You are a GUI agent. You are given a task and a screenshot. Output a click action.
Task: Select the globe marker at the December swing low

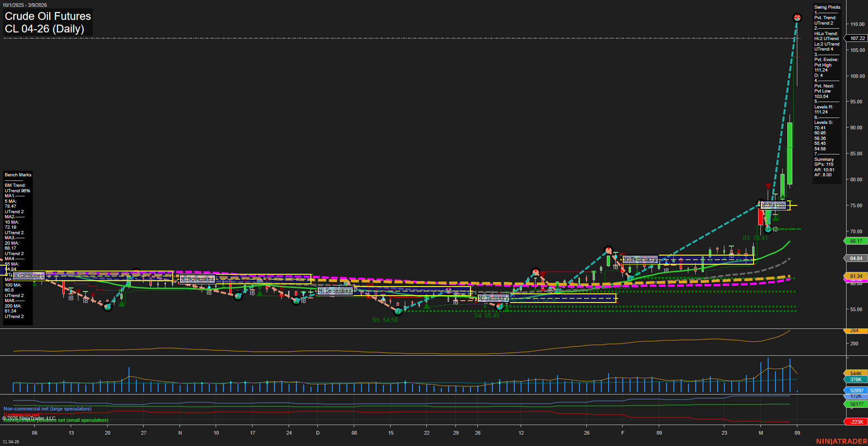(398, 312)
